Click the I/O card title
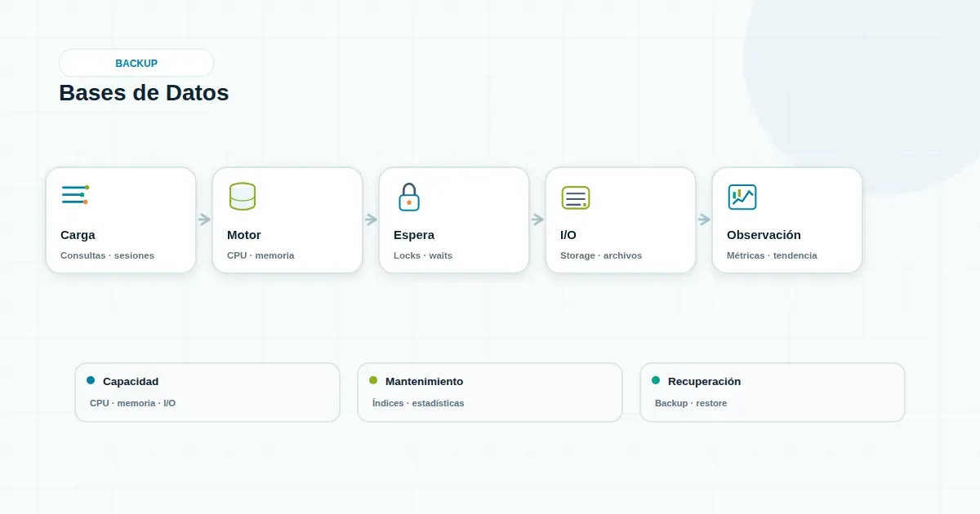Screen dimensions: 980x514 [568, 235]
